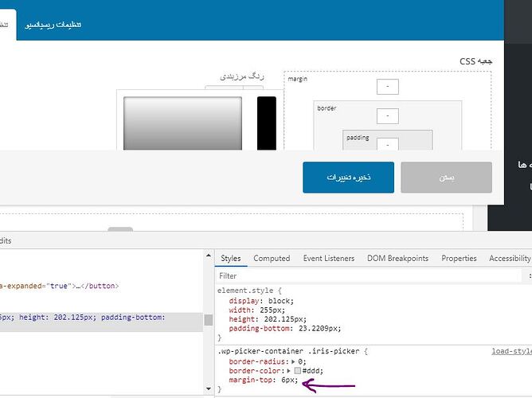Image resolution: width=532 pixels, height=398 pixels.
Task: Click the gray close button
Action: coord(446,178)
